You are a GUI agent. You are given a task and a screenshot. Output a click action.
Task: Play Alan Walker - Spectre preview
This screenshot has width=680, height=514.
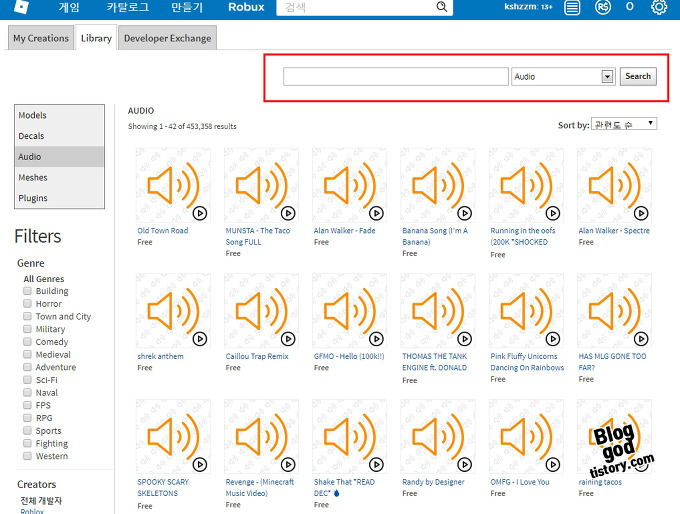pos(641,213)
